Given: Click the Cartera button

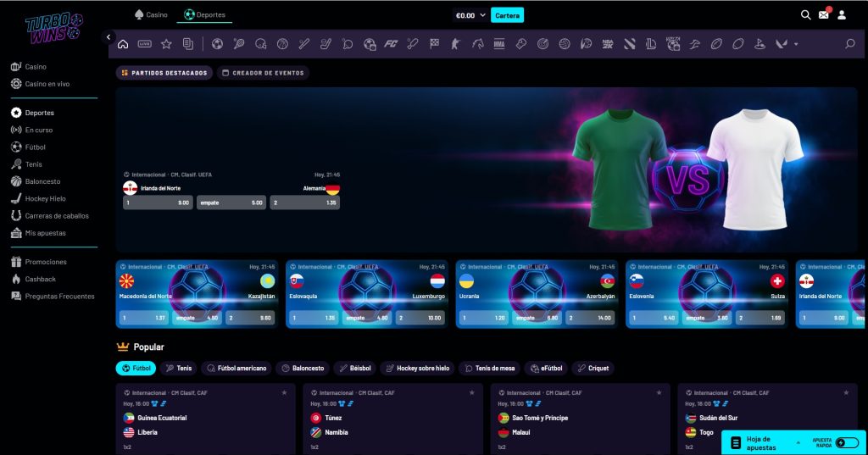Looking at the screenshot, I should click(507, 15).
